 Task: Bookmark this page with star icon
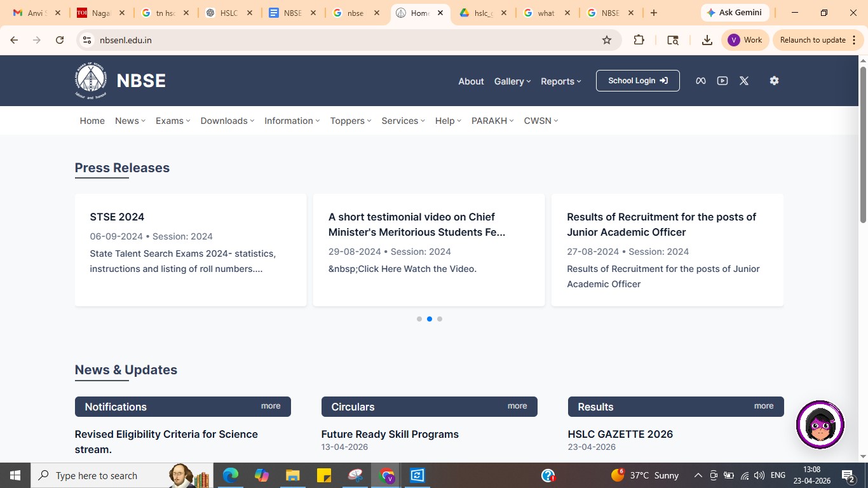(606, 40)
